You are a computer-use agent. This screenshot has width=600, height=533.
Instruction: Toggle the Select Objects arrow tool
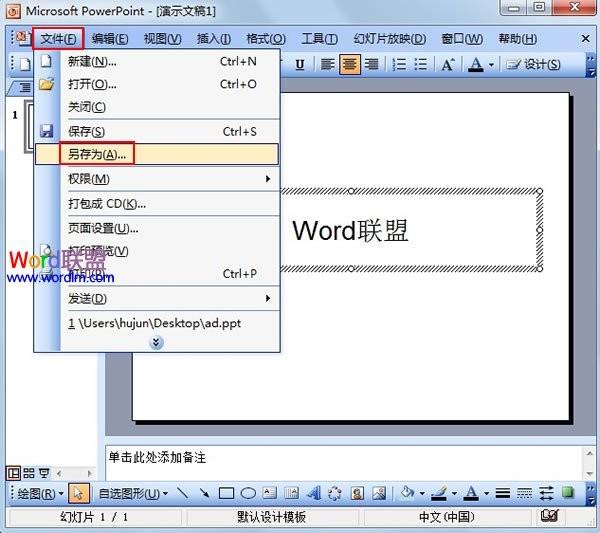pyautogui.click(x=79, y=493)
